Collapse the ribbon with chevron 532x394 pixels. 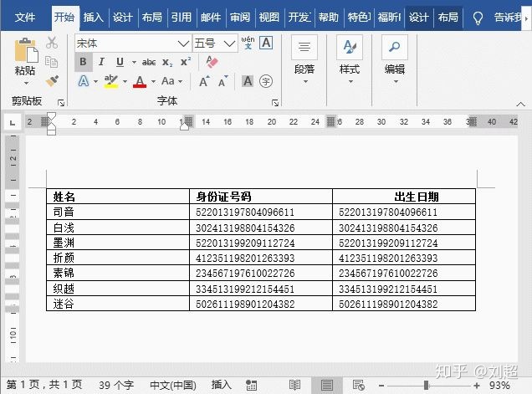click(520, 105)
